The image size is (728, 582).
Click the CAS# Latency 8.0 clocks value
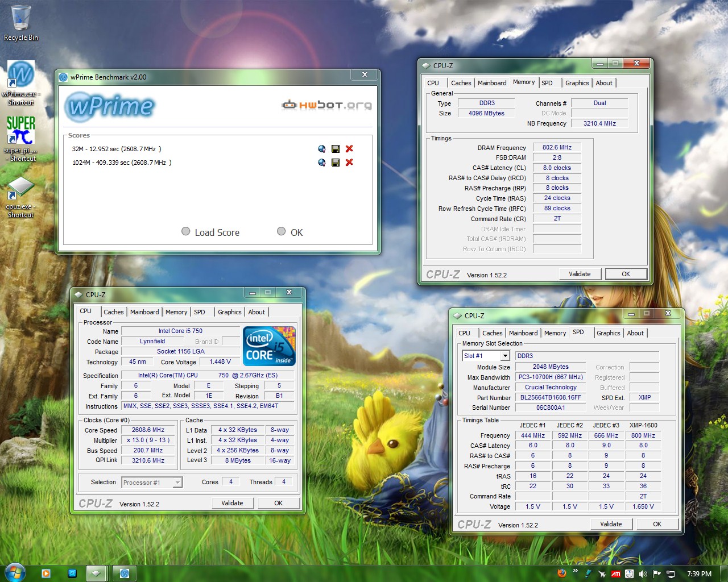557,168
